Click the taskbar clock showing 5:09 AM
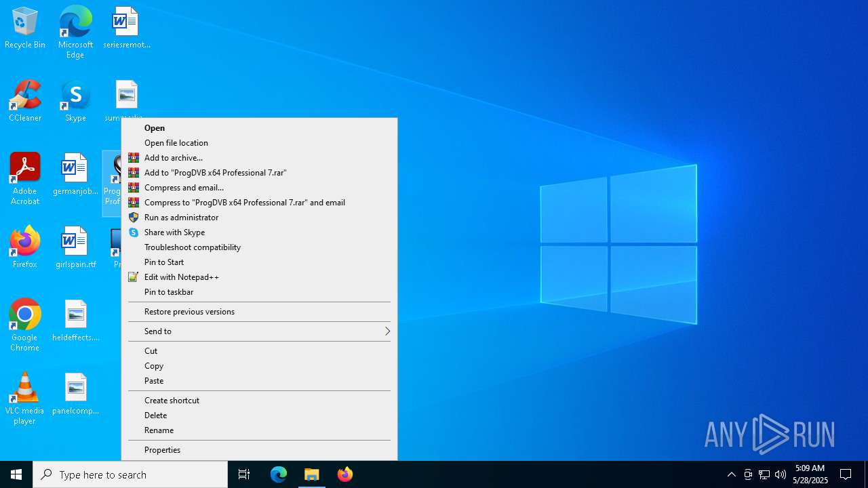 coord(810,474)
